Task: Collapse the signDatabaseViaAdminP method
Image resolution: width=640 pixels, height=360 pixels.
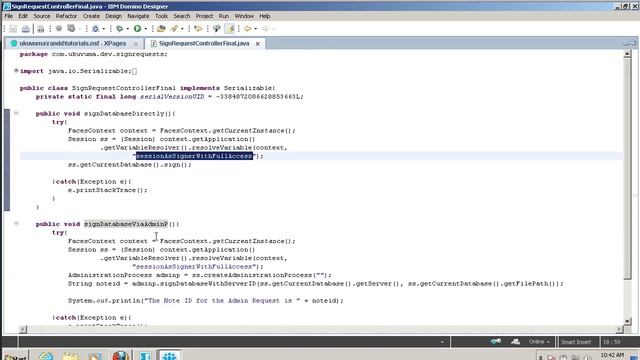Action: pyautogui.click(x=16, y=224)
